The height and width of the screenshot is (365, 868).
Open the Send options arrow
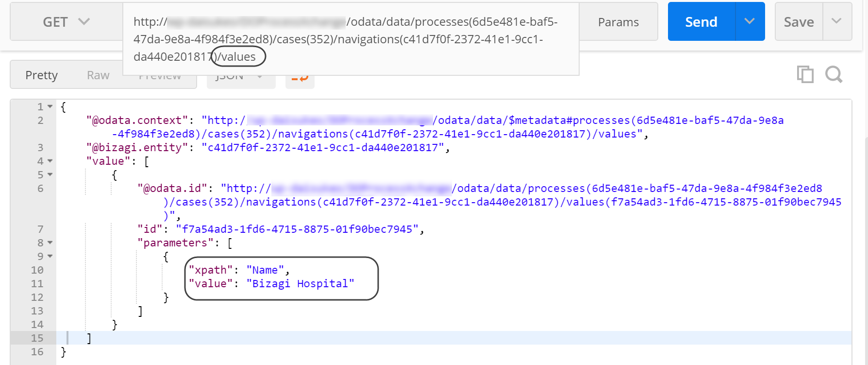(750, 21)
